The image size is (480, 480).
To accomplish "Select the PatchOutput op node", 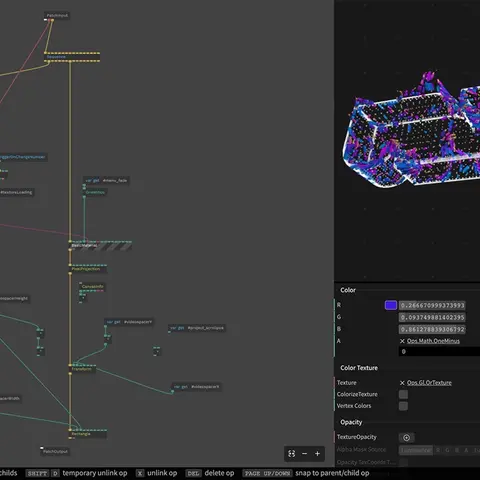I will pos(55,451).
